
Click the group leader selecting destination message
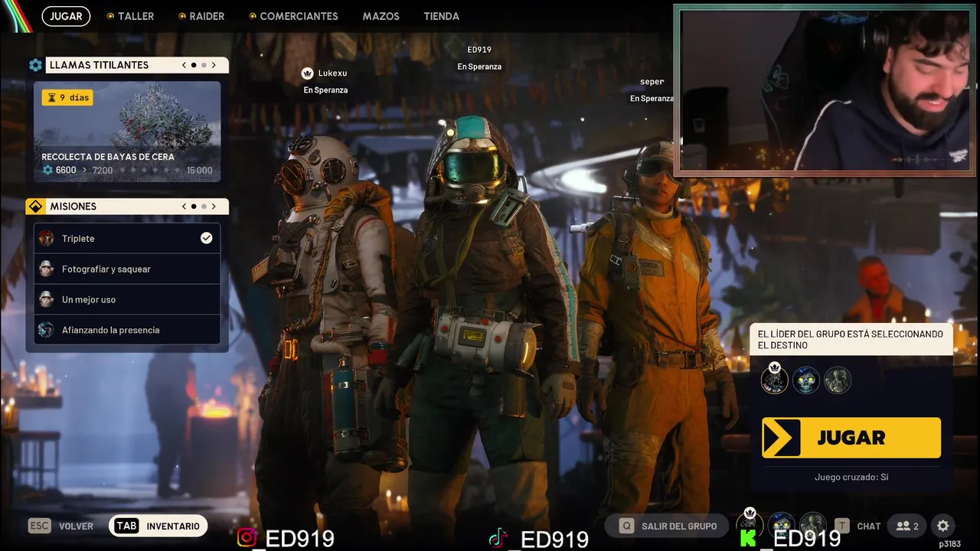point(850,340)
